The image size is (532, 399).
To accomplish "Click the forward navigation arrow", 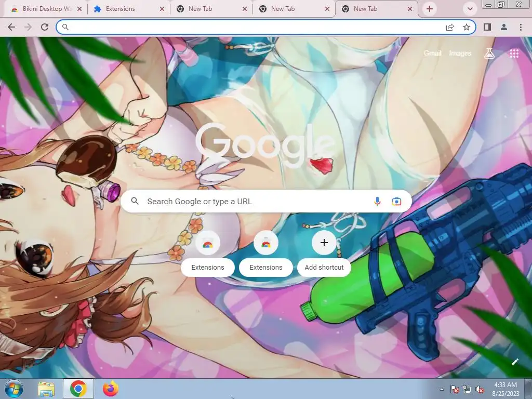I will point(28,27).
